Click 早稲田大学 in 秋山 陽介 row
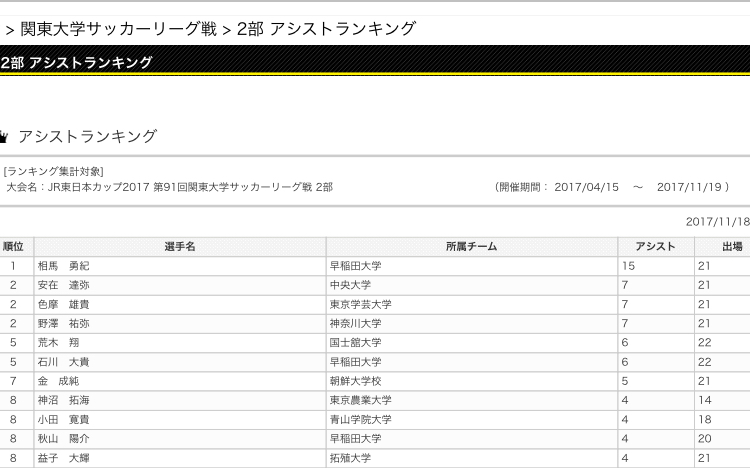This screenshot has width=750, height=468. pyautogui.click(x=355, y=439)
